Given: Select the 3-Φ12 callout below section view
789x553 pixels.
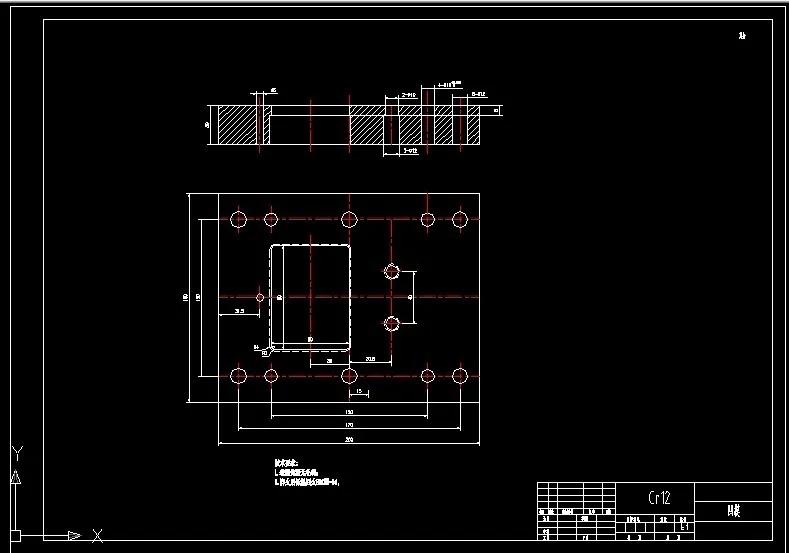Looking at the screenshot, I should [410, 150].
